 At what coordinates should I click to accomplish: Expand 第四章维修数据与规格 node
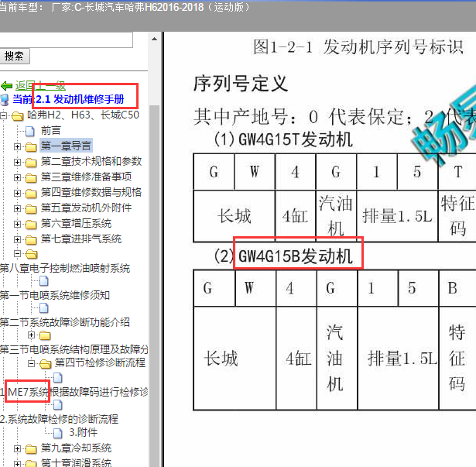[x=17, y=194]
